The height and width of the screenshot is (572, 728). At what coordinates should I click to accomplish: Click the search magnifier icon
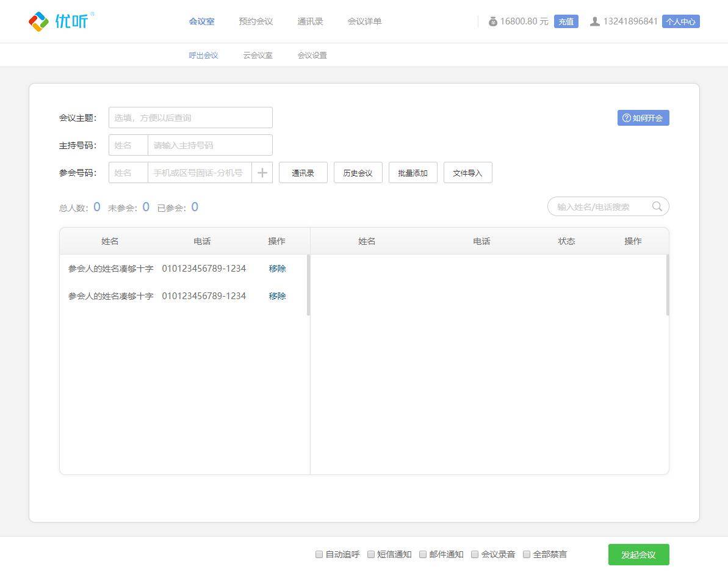coord(657,206)
